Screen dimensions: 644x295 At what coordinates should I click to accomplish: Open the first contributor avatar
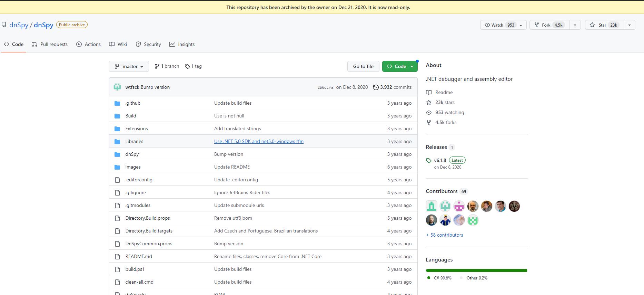point(432,206)
